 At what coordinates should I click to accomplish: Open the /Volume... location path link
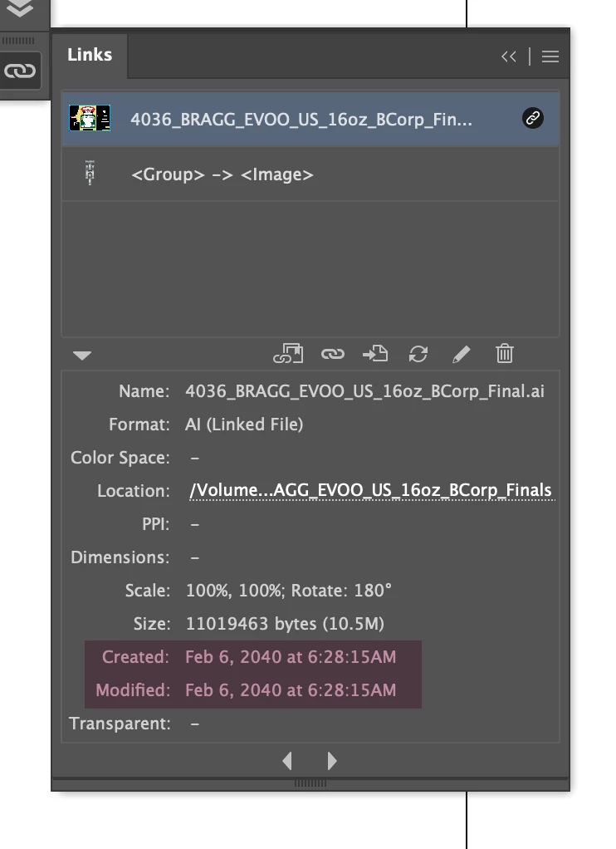[371, 491]
